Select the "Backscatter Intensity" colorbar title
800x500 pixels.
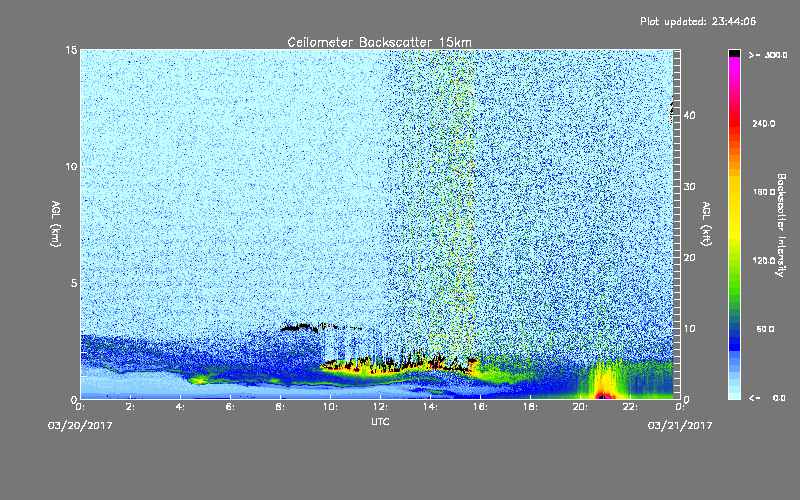[781, 225]
